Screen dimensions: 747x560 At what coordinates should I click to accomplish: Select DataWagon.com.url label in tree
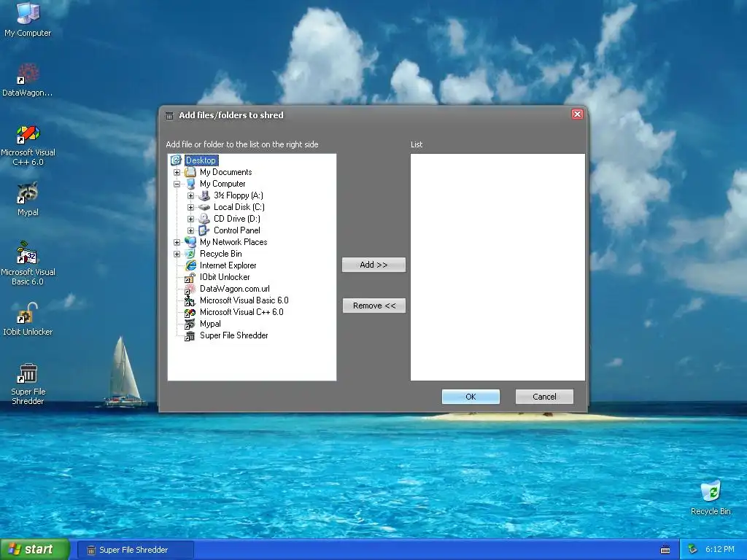click(234, 289)
